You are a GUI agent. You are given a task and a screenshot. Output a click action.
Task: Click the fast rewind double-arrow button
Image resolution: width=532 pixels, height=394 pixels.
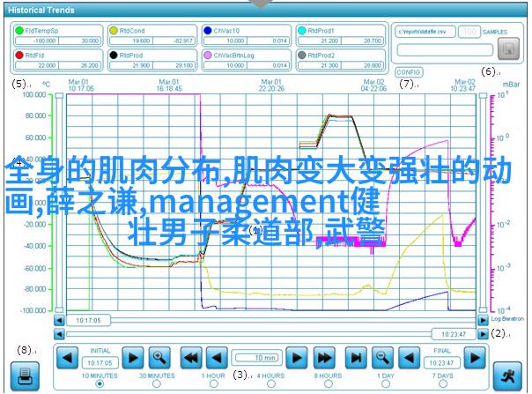coord(190,357)
